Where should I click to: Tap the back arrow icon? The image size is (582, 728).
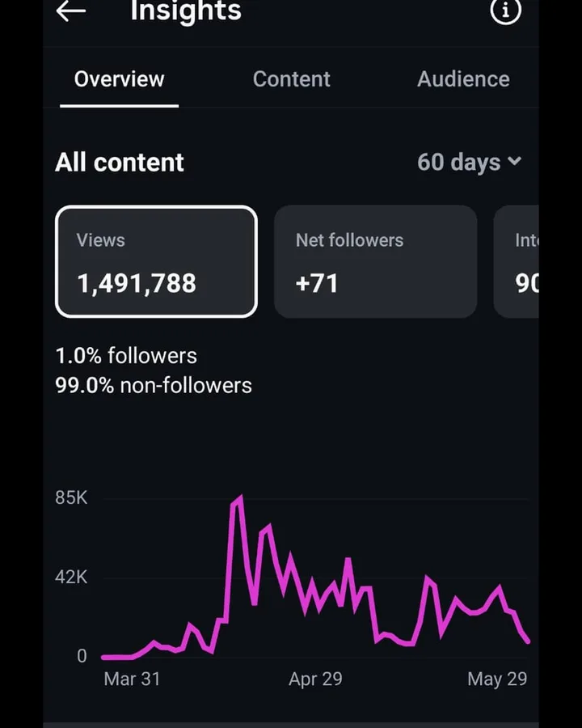coord(70,11)
